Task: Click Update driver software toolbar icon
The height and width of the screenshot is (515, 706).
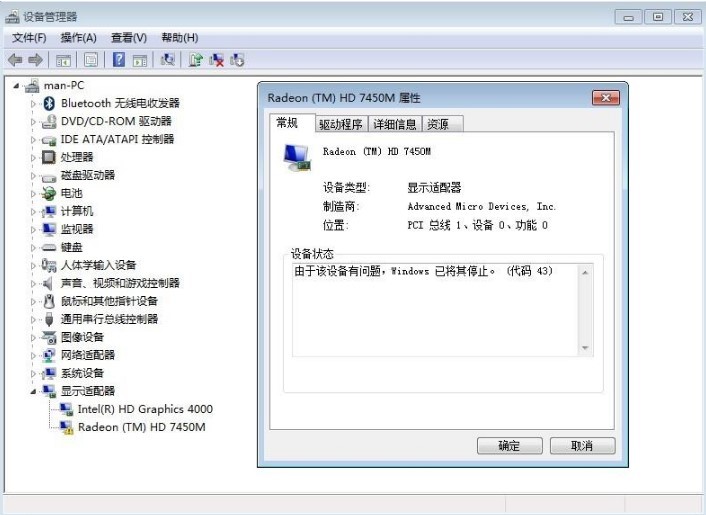Action: coord(196,59)
